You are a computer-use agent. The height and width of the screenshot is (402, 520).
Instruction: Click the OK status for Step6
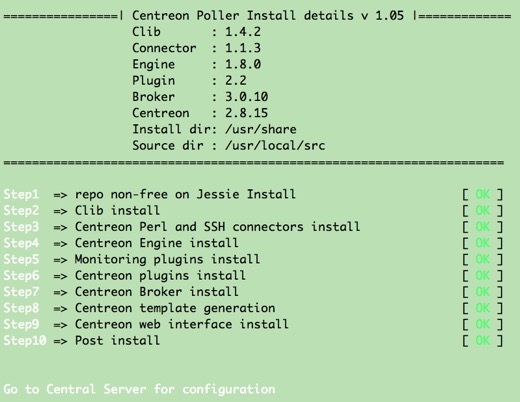(483, 276)
